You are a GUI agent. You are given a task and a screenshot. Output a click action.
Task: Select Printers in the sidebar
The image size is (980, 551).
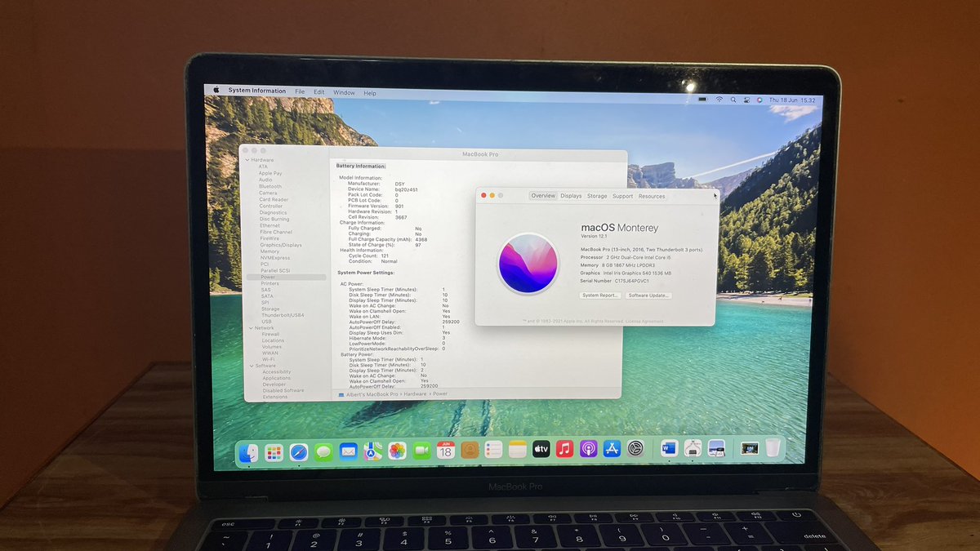(x=270, y=283)
